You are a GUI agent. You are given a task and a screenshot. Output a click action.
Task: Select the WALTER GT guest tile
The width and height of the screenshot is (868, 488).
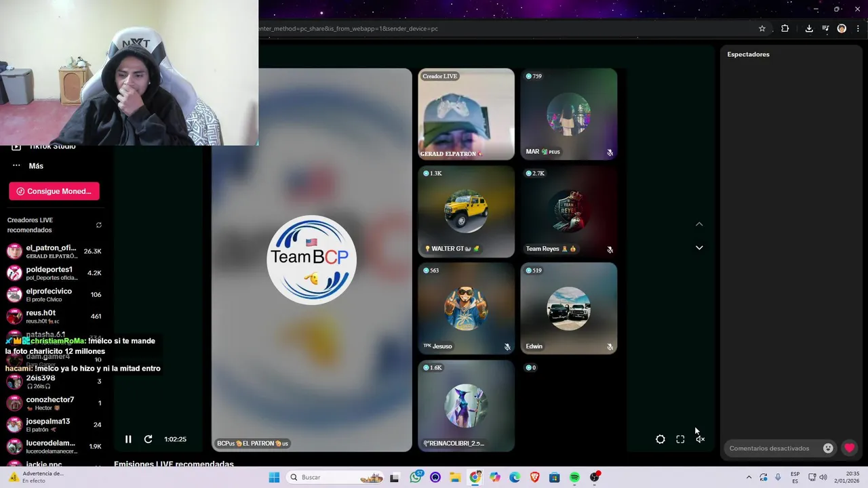point(467,211)
